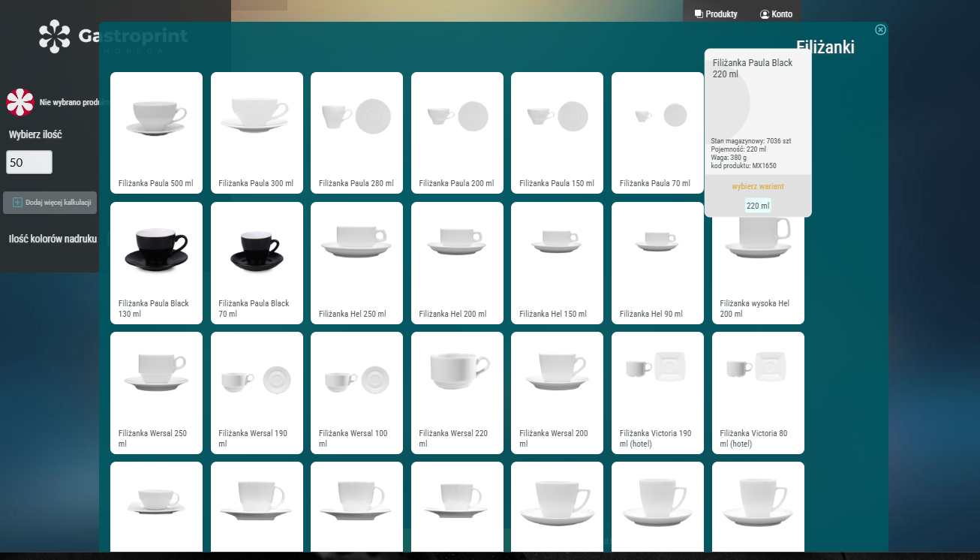Screen dimensions: 980x560
Task: Choose Filiżanka Wersal 200 ml card
Action: [557, 393]
